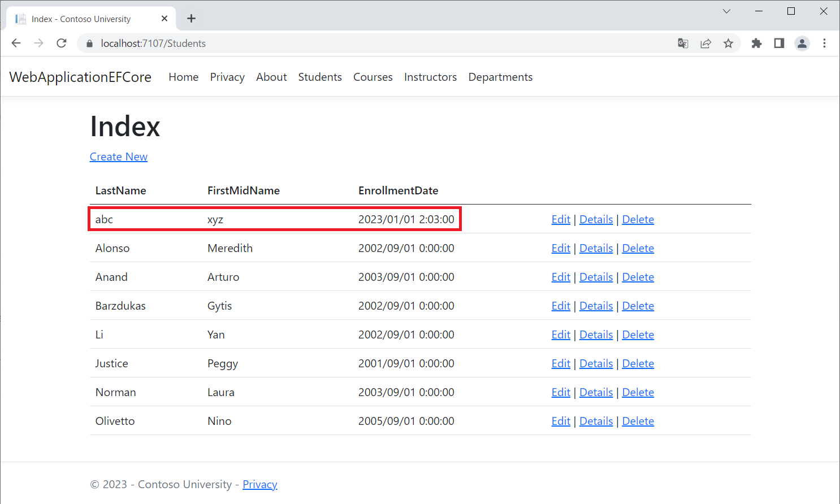
Task: Bookmark this page with star icon
Action: 728,44
